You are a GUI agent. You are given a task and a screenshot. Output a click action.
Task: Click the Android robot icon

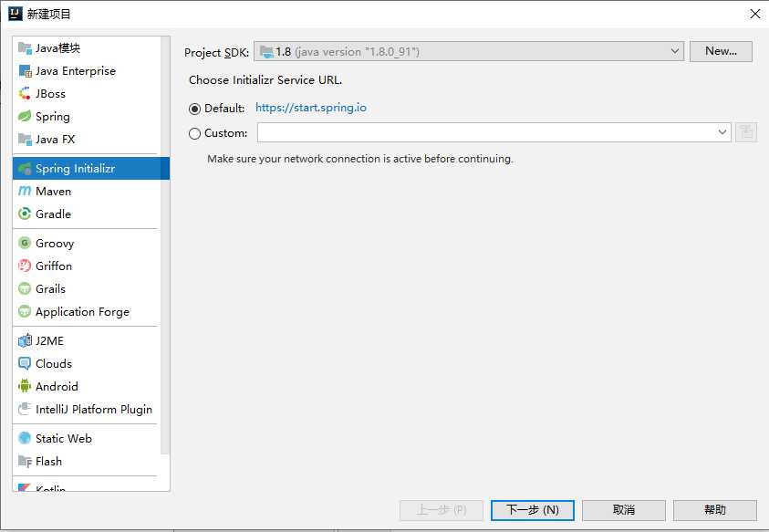[x=25, y=386]
